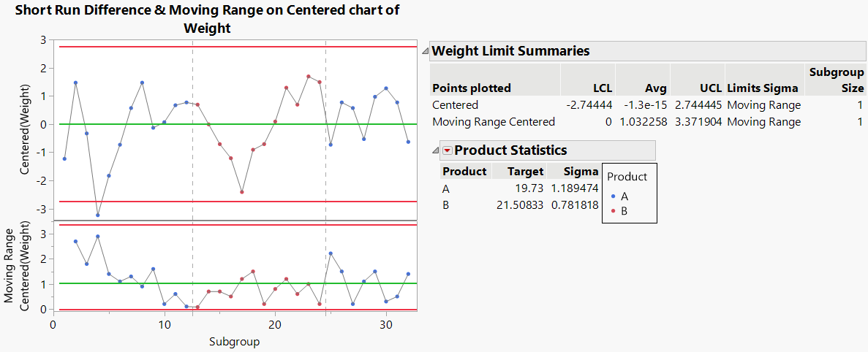The width and height of the screenshot is (868, 352).
Task: Collapse the Product Statistics outline
Action: click(x=436, y=150)
